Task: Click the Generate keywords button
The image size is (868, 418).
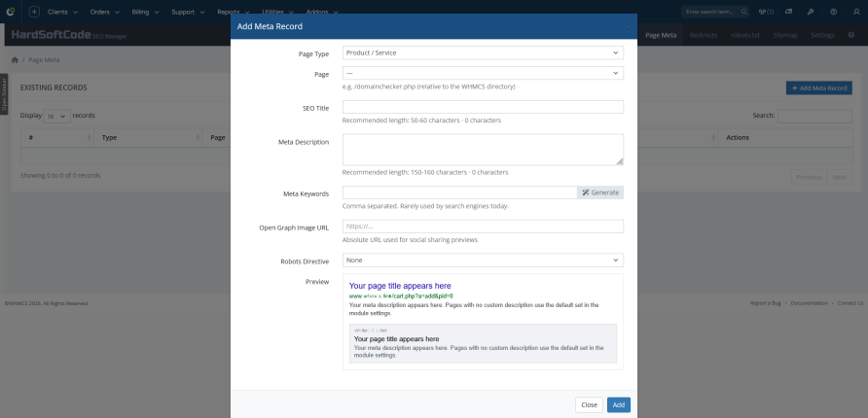Action: tap(600, 192)
